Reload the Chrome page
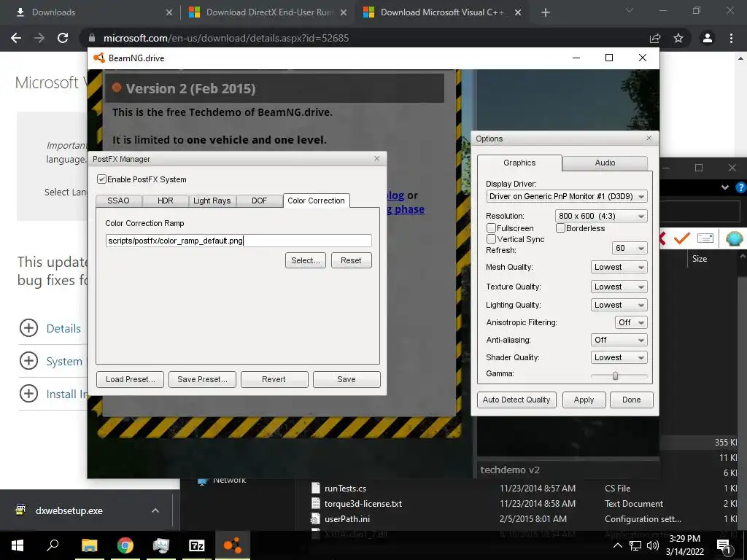Image resolution: width=747 pixels, height=560 pixels. coord(63,38)
